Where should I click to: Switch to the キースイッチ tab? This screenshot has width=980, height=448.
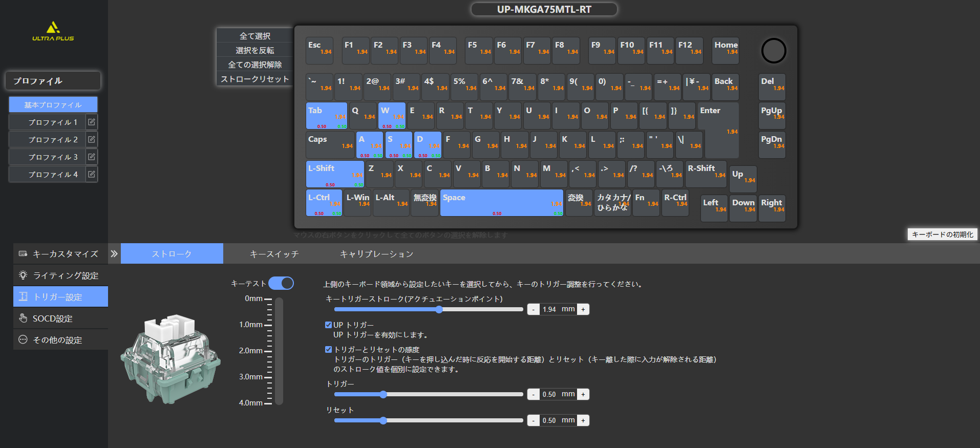tap(274, 254)
